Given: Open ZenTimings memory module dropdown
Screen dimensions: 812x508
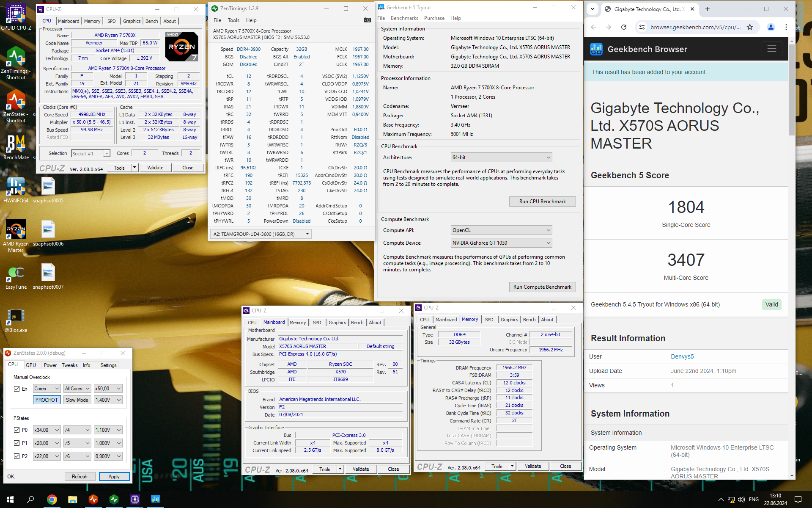Looking at the screenshot, I should pos(261,234).
